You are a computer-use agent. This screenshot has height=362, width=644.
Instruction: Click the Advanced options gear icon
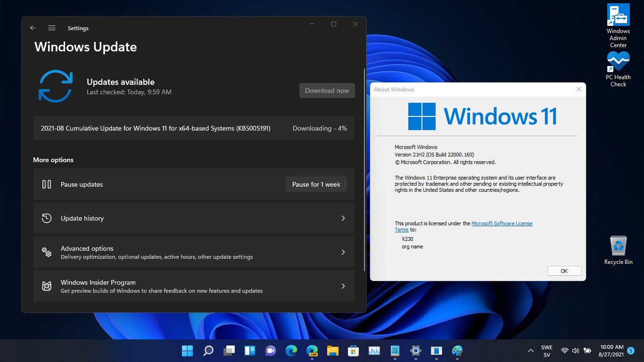coord(46,252)
